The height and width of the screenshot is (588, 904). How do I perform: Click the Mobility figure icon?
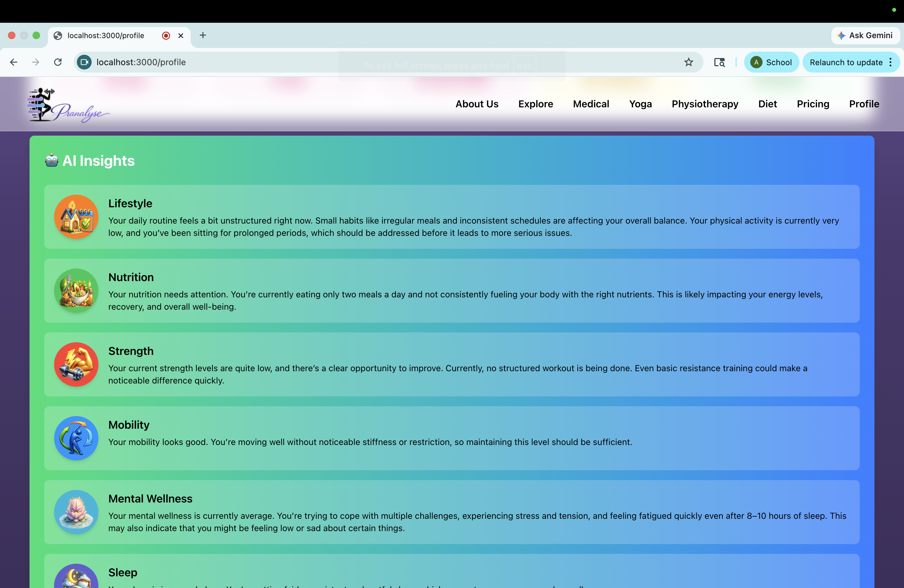point(76,438)
